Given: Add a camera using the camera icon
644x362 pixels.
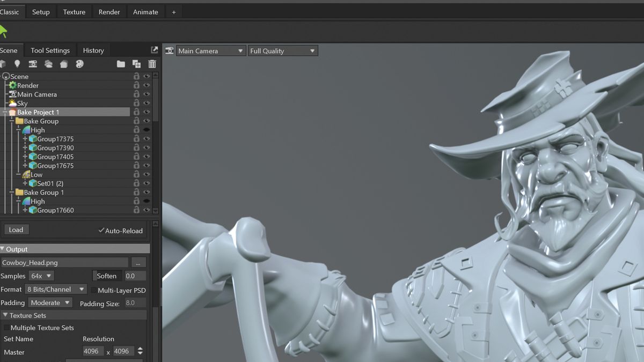Looking at the screenshot, I should click(33, 64).
